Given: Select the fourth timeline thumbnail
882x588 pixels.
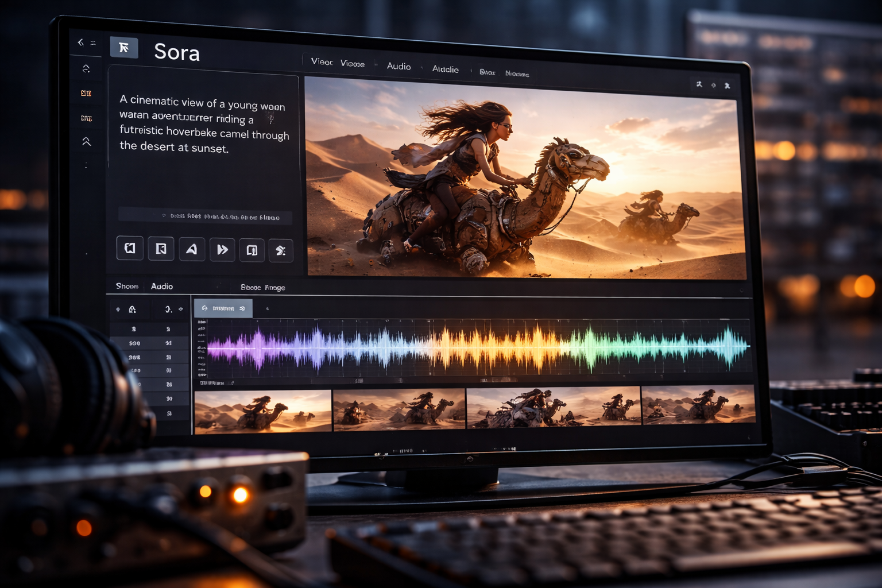Looking at the screenshot, I should click(x=698, y=404).
